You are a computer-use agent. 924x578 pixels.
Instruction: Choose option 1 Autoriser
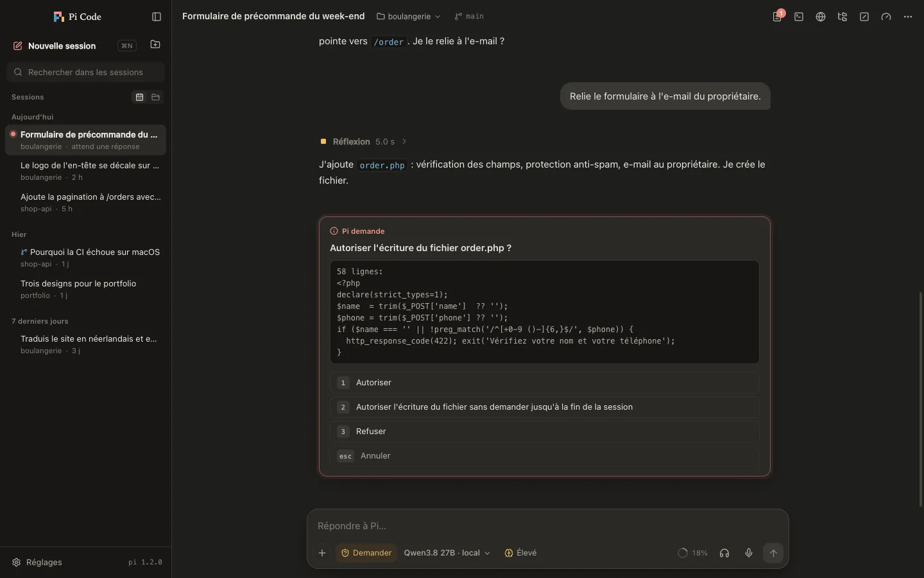pos(545,383)
